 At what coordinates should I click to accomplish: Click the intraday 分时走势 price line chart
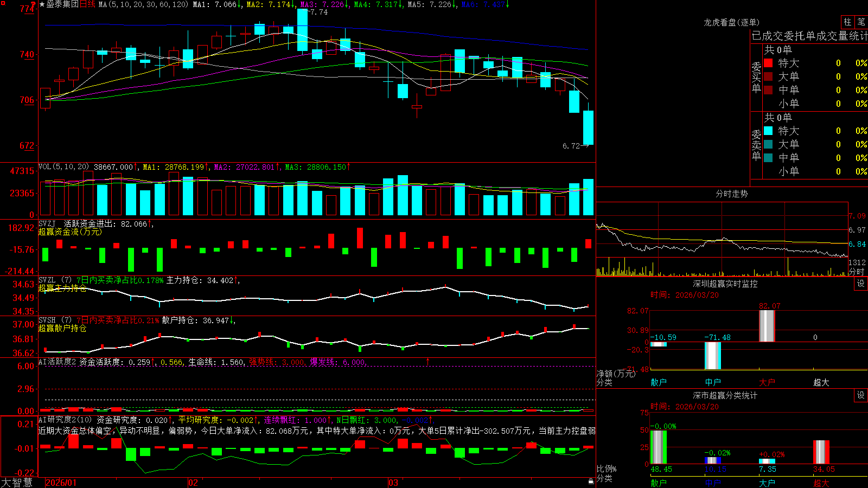(722, 240)
